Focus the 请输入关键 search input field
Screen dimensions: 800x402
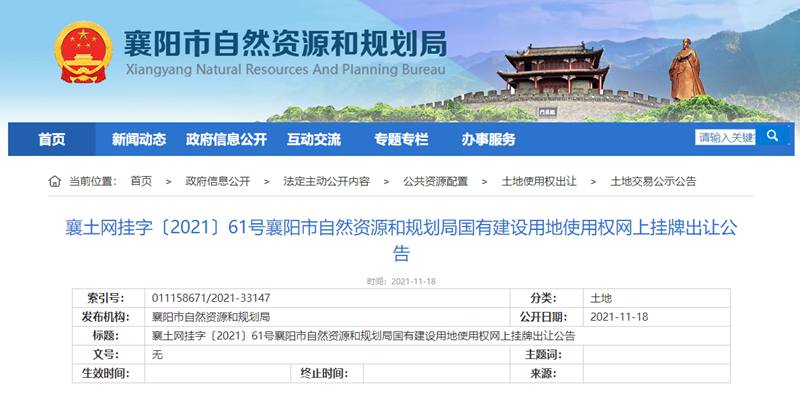pos(724,137)
